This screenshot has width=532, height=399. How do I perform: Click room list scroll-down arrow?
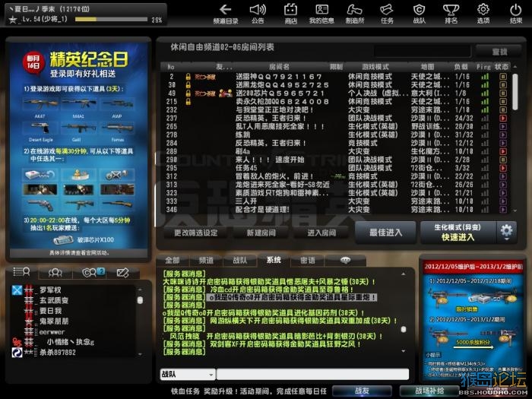tap(515, 211)
